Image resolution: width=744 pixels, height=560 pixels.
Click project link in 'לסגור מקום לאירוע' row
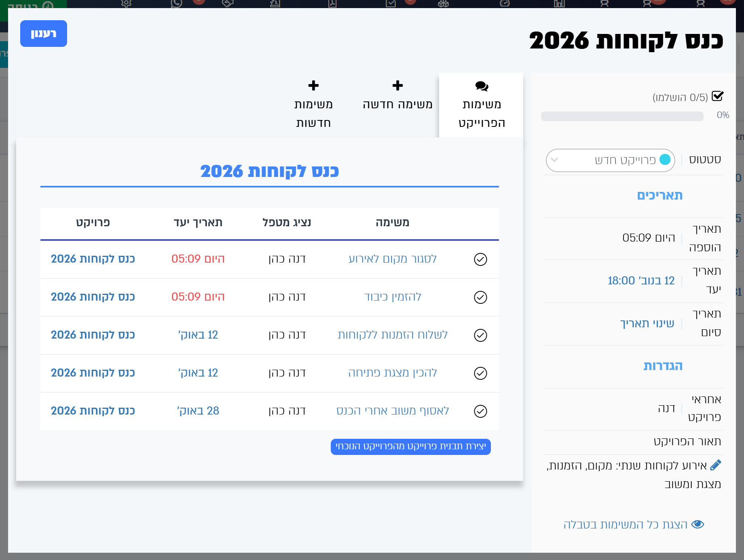point(93,259)
